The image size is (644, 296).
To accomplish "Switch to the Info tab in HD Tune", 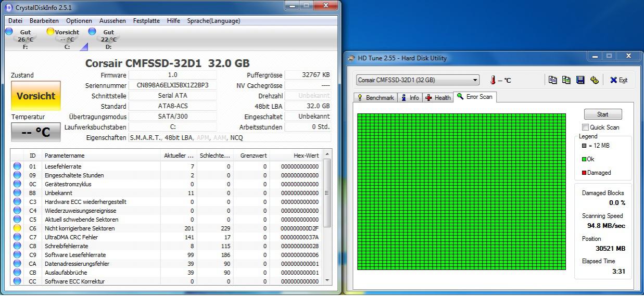I will pos(410,98).
